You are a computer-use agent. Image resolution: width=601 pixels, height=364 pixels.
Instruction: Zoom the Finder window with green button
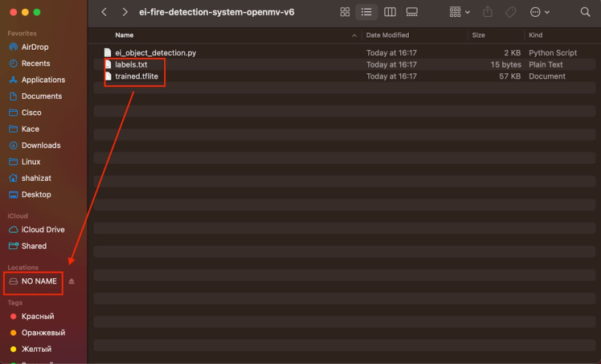(37, 12)
